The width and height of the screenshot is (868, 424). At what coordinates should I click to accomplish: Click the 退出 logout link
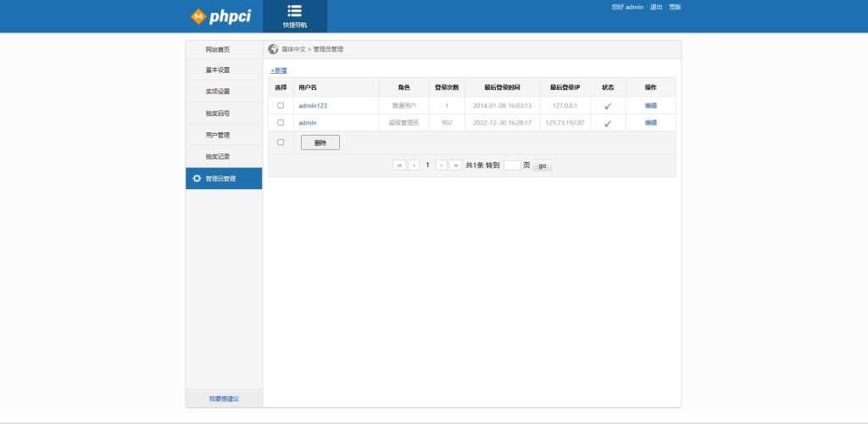point(656,7)
